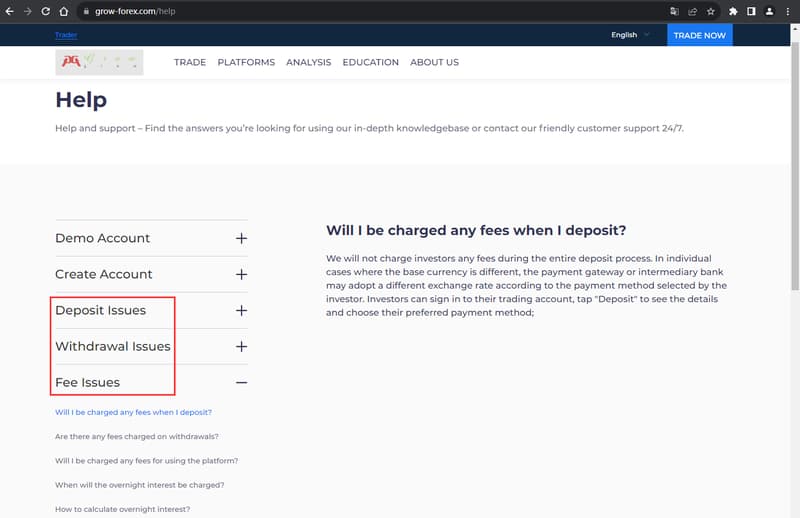Open 'How to calculate overnight interest?' question

click(x=122, y=509)
